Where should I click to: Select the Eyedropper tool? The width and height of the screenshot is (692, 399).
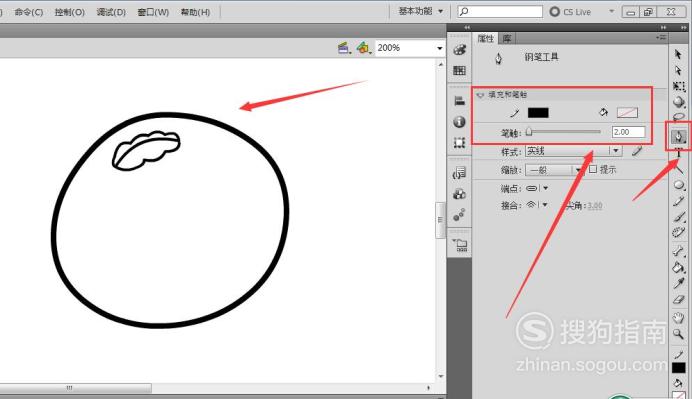tap(678, 283)
